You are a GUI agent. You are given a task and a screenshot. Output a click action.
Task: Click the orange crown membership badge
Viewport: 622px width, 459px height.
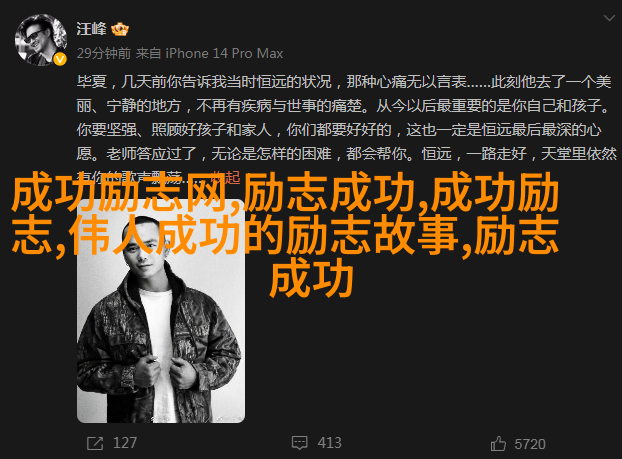point(120,29)
